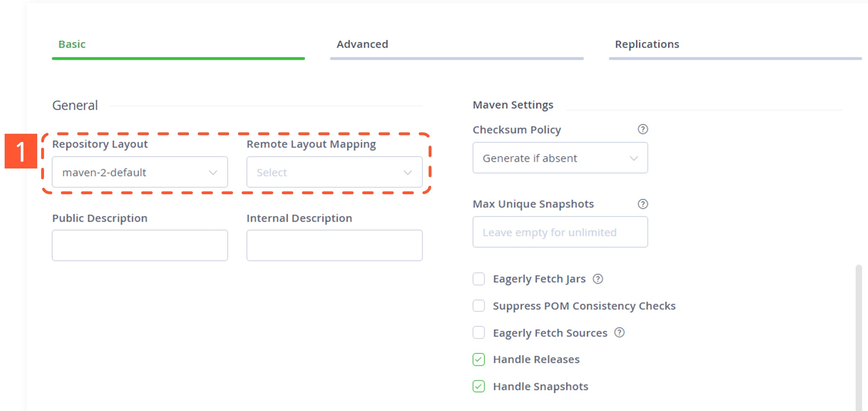Uncheck Handle Snapshots checkbox
868x411 pixels.
click(479, 386)
